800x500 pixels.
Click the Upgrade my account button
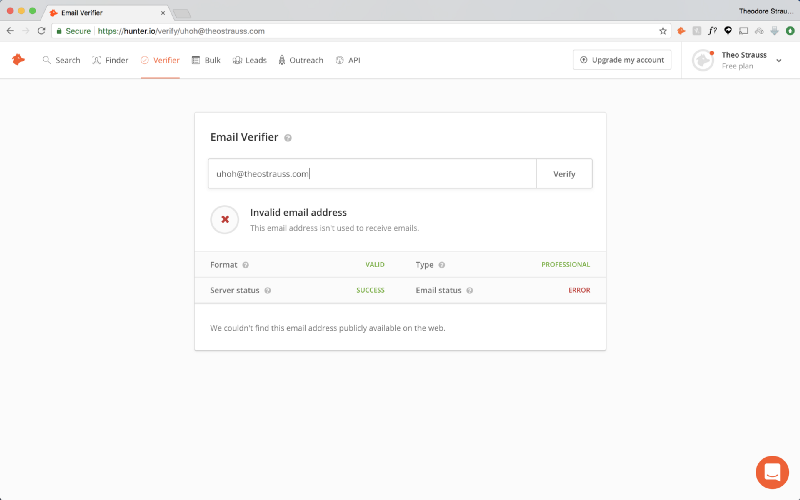click(x=622, y=60)
